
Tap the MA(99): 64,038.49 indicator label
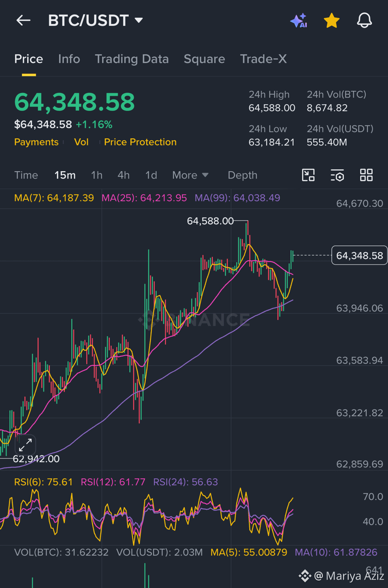238,198
